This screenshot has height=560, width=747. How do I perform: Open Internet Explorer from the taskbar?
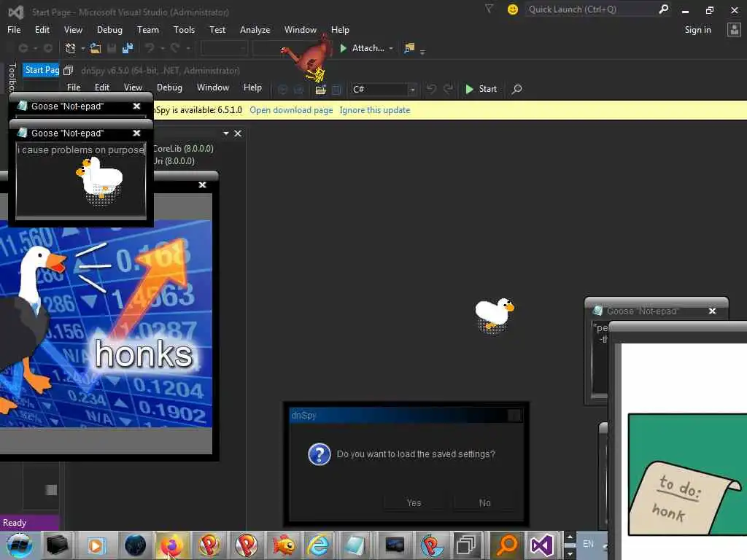pyautogui.click(x=318, y=545)
